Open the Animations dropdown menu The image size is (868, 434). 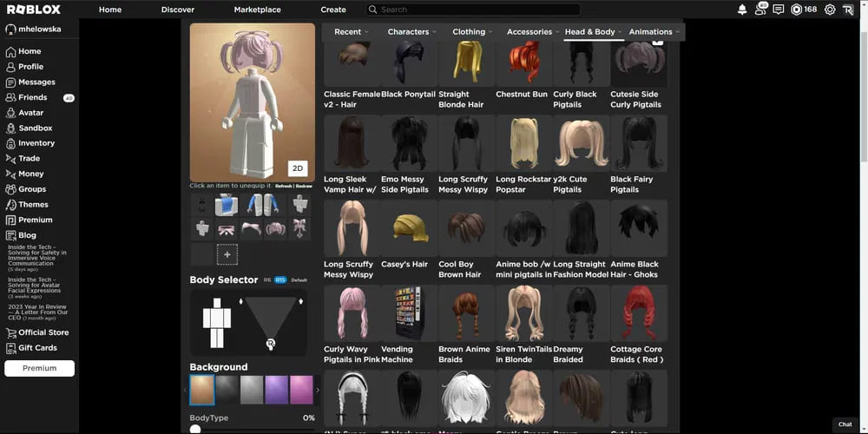click(654, 32)
